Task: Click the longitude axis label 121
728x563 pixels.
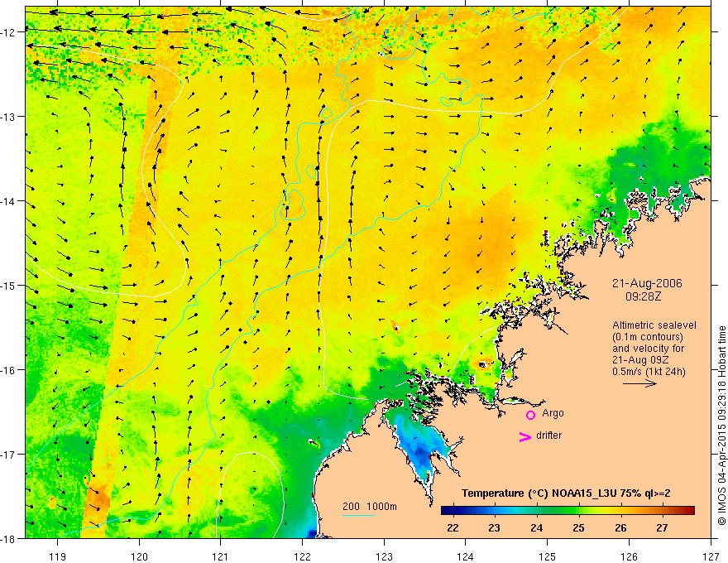Action: click(221, 556)
